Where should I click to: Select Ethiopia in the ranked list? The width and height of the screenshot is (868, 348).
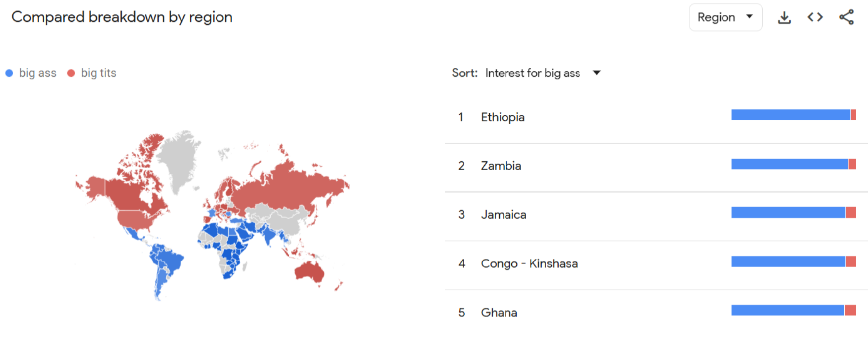[503, 117]
